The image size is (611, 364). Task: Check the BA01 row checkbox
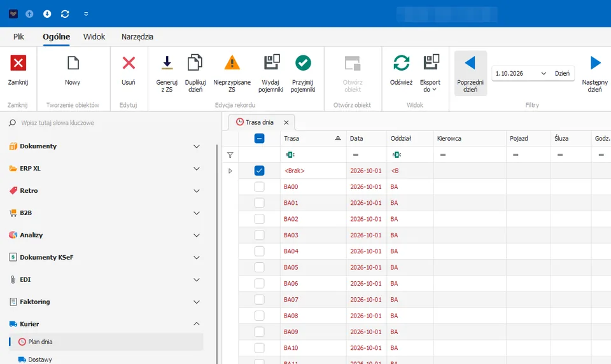[x=259, y=202]
